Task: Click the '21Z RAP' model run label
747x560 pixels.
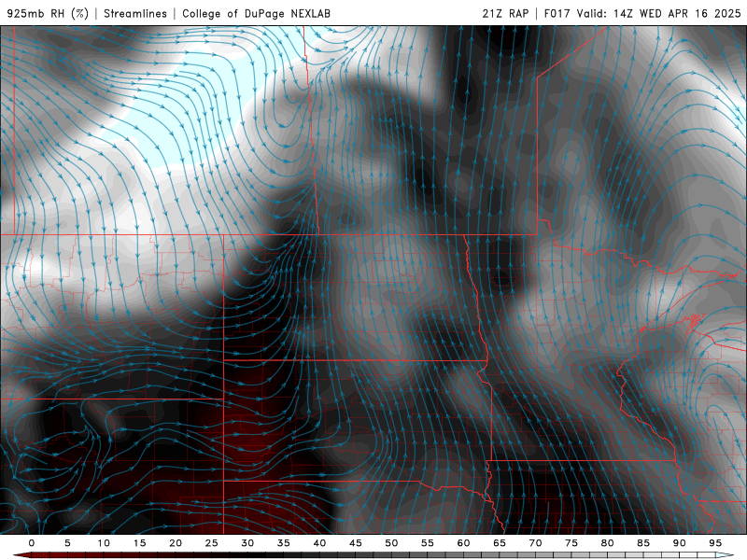Action: tap(505, 13)
